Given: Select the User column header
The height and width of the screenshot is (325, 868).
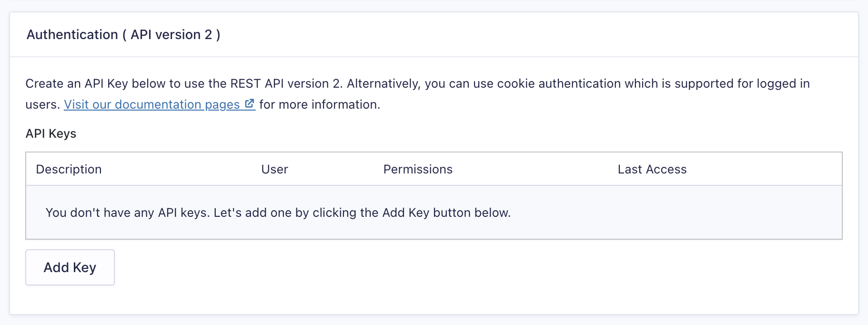Looking at the screenshot, I should pos(274,169).
